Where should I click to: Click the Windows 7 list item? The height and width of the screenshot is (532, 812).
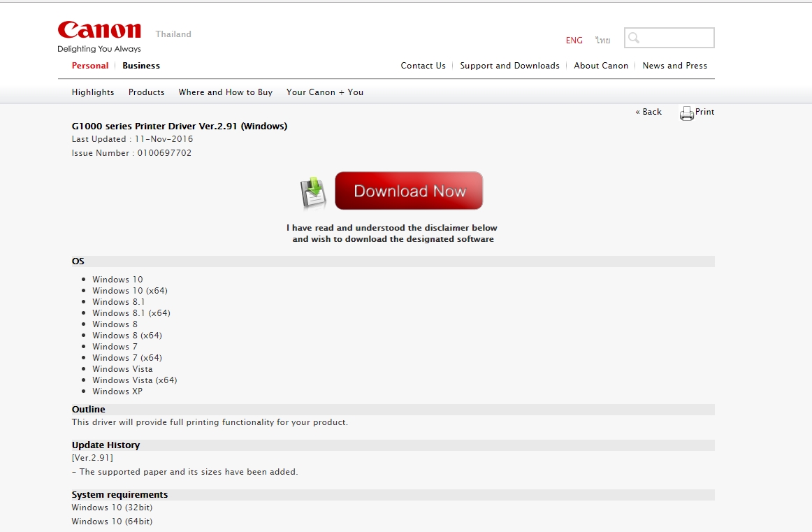pos(115,347)
